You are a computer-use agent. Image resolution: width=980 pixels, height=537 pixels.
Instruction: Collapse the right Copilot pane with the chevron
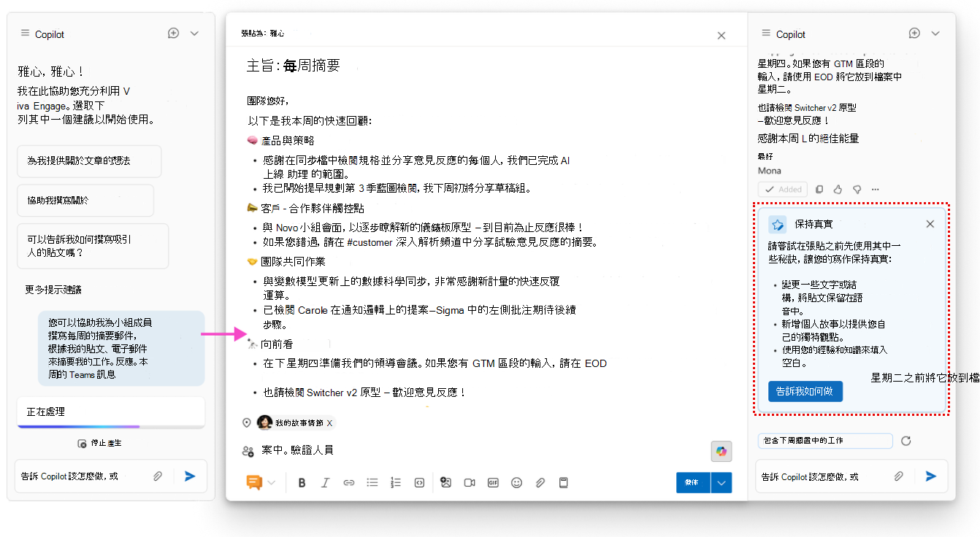(x=935, y=34)
